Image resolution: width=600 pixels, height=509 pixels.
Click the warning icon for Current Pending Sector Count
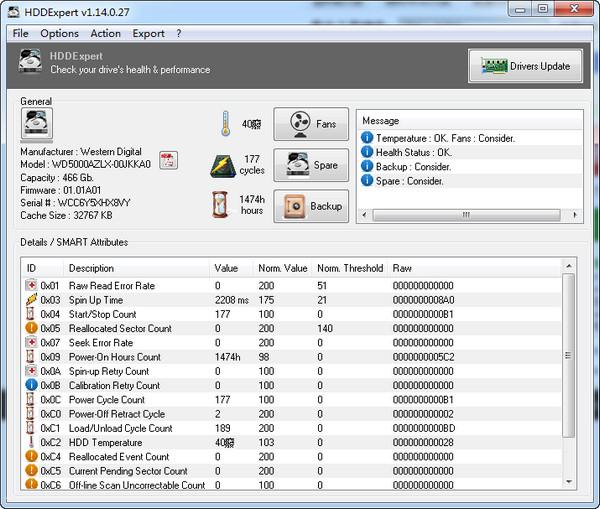pyautogui.click(x=31, y=470)
